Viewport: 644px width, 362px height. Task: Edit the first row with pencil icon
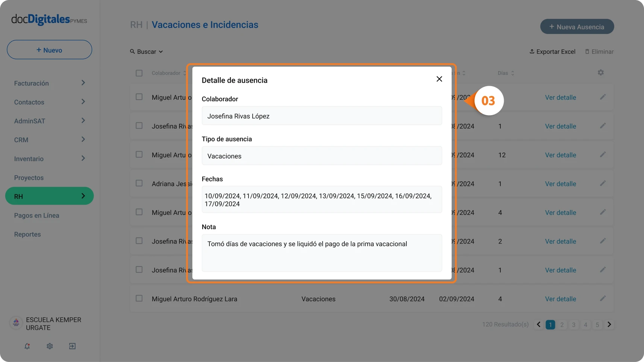click(x=603, y=97)
